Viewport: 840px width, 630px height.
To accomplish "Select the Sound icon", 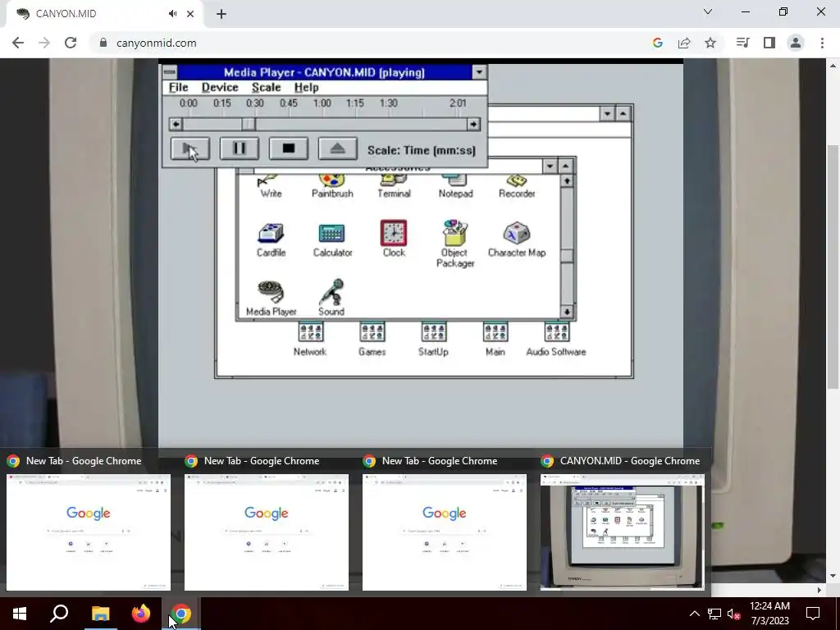I will [x=331, y=298].
